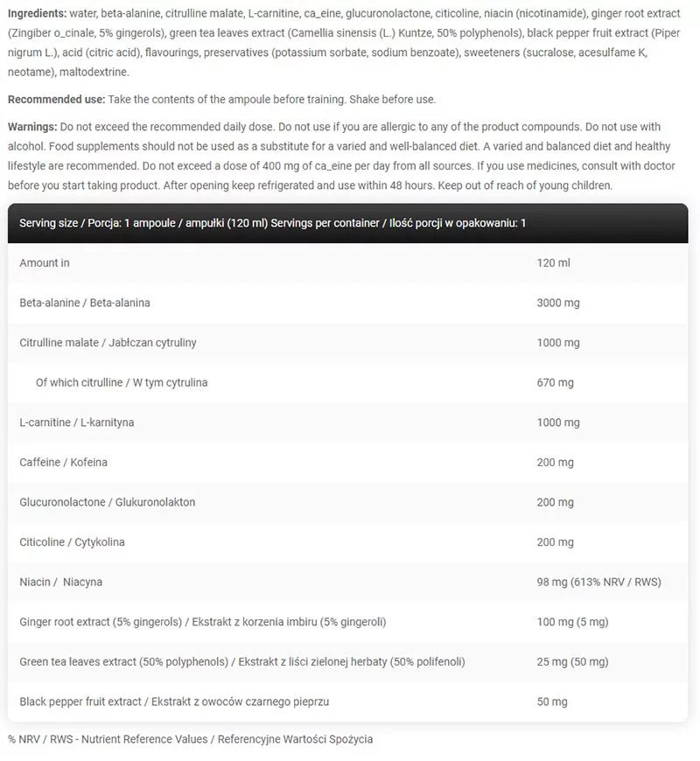Click the 100 mg (5 mg) value
Viewport: 700px width, 761px height.
point(572,622)
